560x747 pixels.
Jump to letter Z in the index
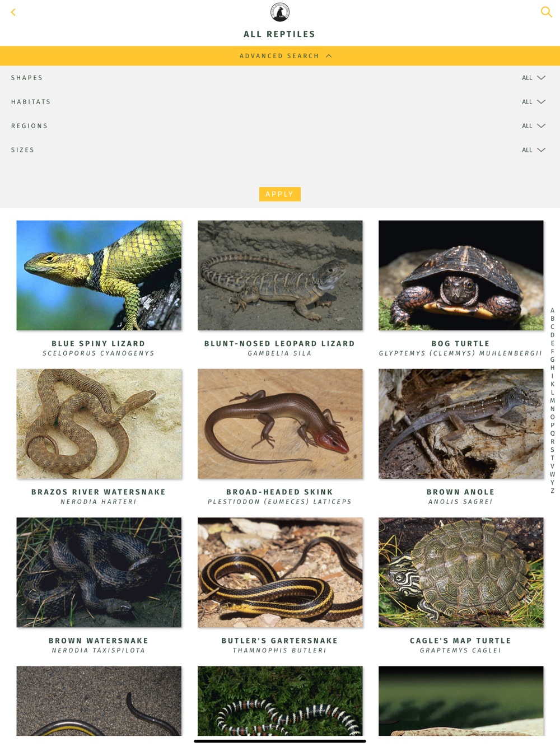[x=552, y=491]
